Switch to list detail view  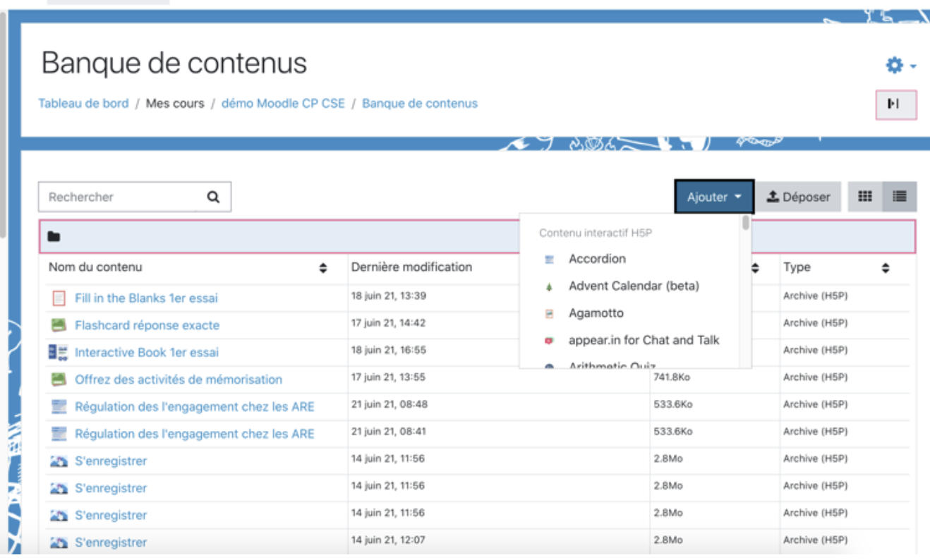coord(899,197)
